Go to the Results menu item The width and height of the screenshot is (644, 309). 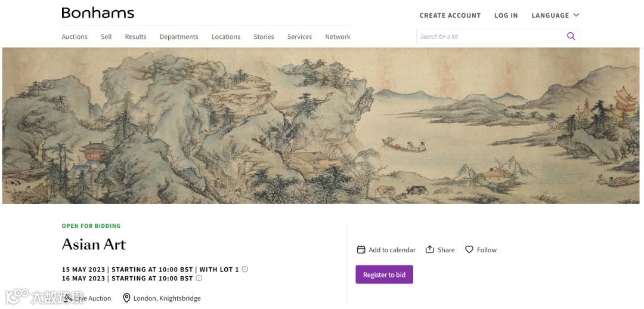click(x=135, y=36)
